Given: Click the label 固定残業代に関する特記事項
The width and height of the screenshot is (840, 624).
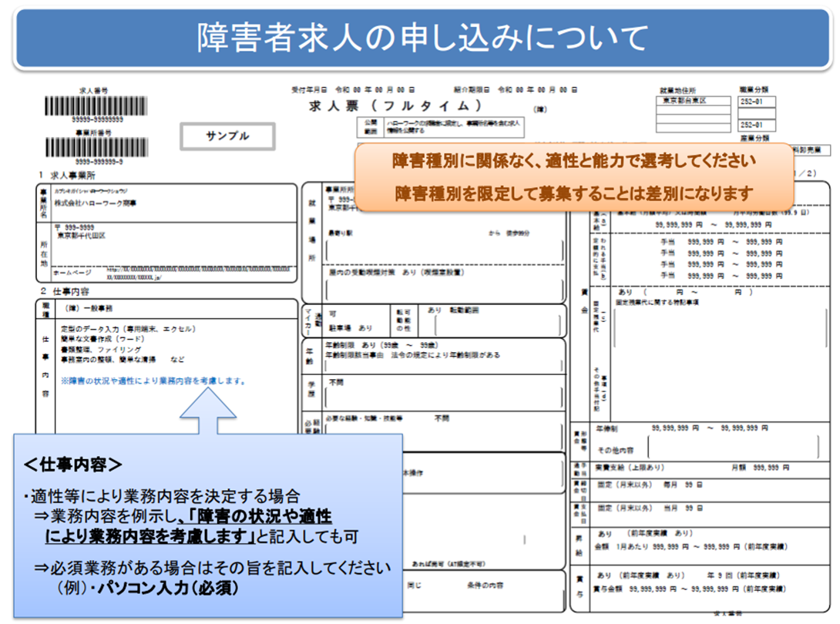Looking at the screenshot, I should (x=657, y=302).
